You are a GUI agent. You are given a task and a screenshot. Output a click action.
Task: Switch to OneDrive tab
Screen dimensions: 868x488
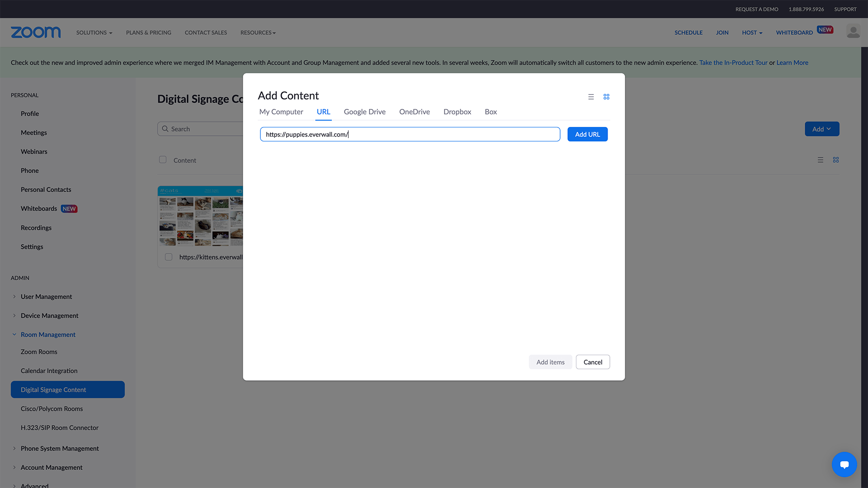coord(415,112)
